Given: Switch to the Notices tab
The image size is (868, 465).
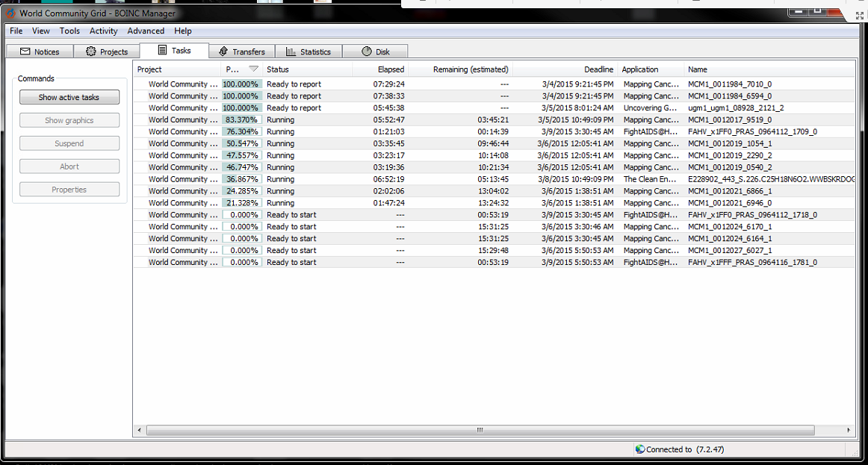Looking at the screenshot, I should click(x=40, y=52).
